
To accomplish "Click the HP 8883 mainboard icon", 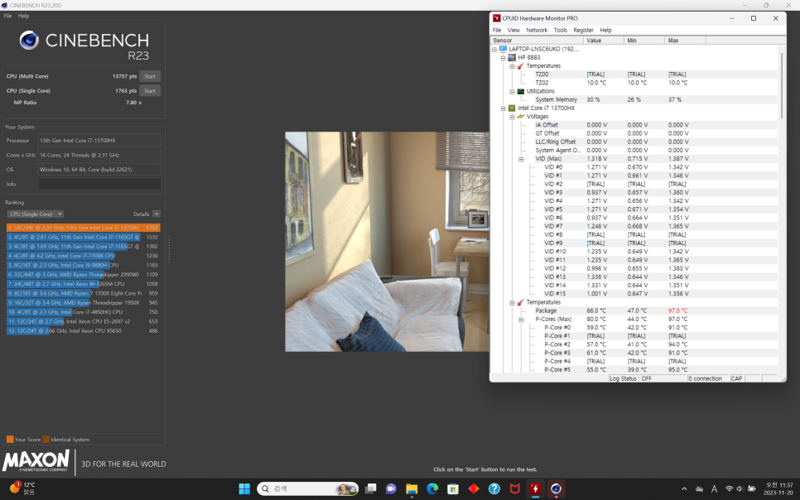I will click(x=512, y=58).
